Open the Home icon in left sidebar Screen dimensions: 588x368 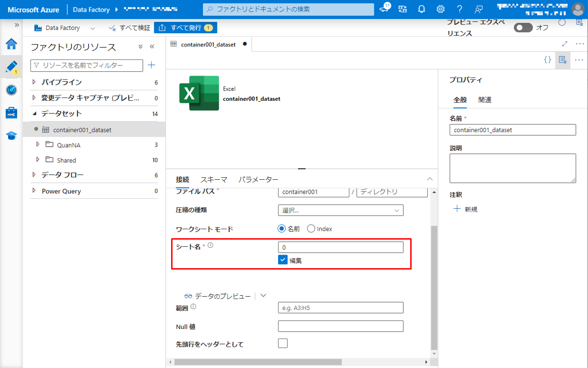click(11, 44)
